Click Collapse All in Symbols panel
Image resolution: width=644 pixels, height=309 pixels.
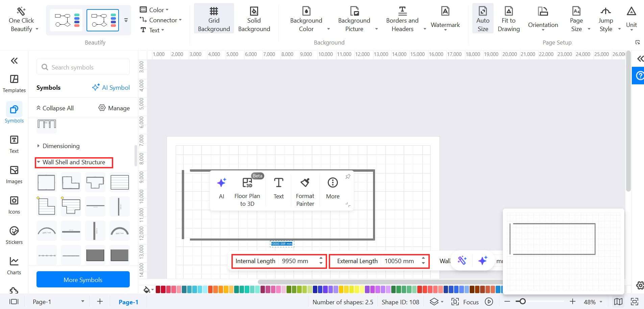pos(55,108)
